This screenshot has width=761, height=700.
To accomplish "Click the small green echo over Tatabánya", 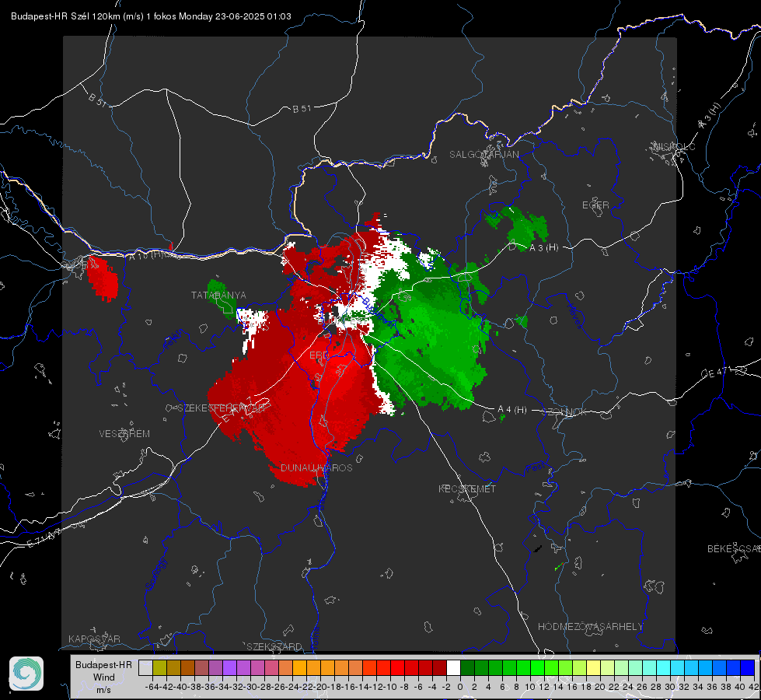I will click(222, 298).
